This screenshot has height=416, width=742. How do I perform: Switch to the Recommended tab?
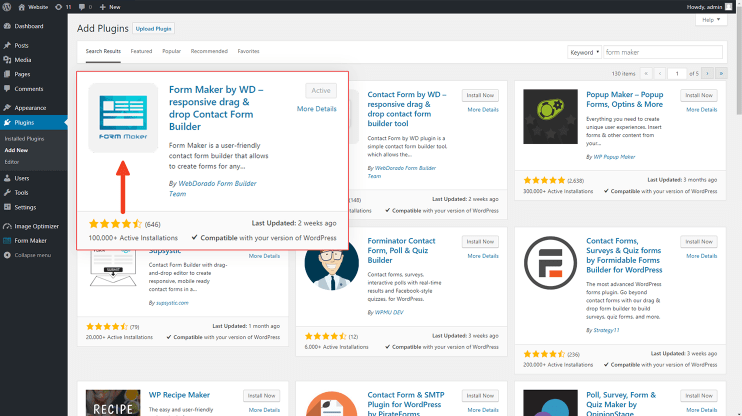[x=209, y=51]
